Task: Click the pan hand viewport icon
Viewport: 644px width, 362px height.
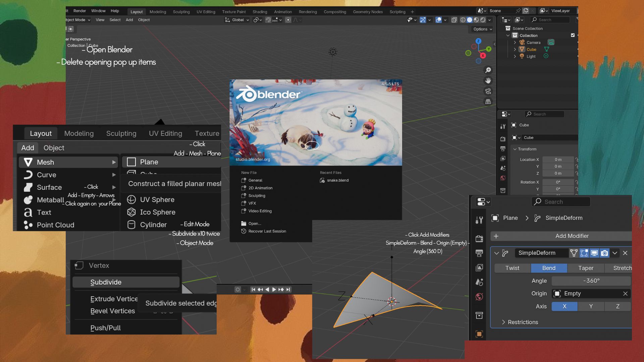Action: tap(488, 80)
